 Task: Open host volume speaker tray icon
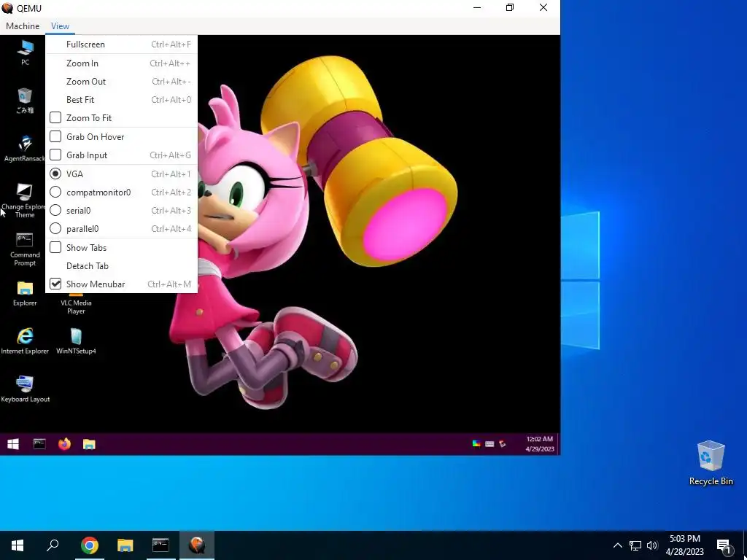coord(652,545)
